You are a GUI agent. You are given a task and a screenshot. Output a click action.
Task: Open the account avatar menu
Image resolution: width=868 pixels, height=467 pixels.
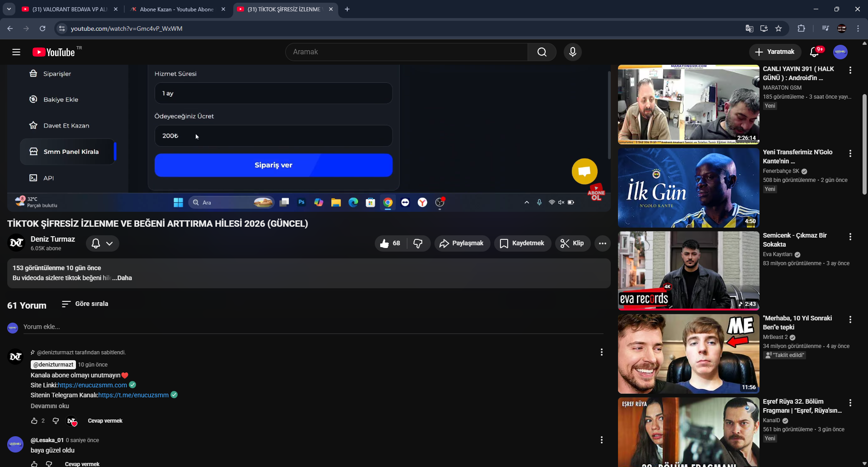[x=840, y=52]
